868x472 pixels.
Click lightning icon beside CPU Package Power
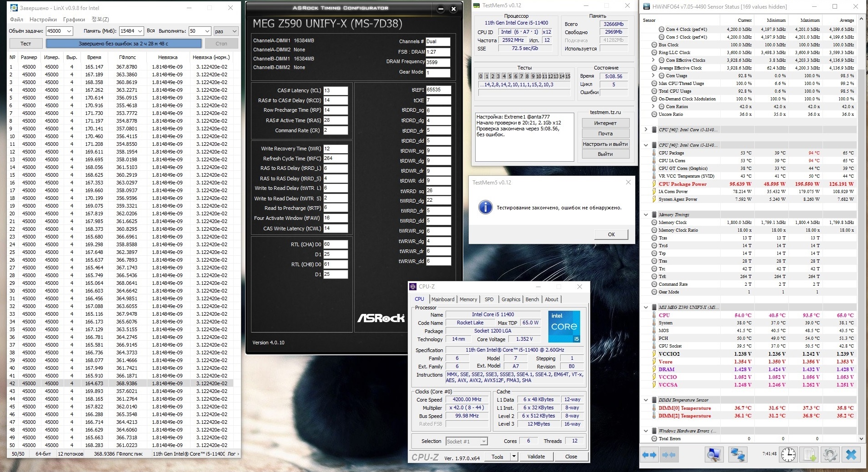(654, 184)
